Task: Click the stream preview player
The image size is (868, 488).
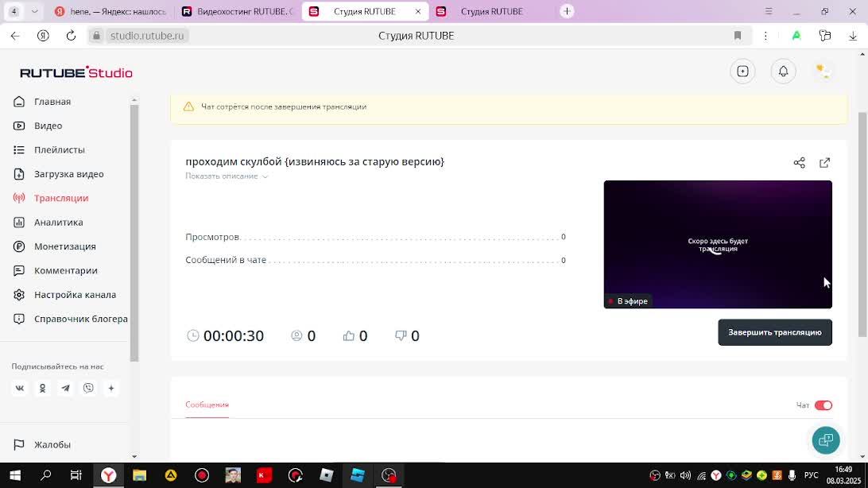Action: coord(718,245)
